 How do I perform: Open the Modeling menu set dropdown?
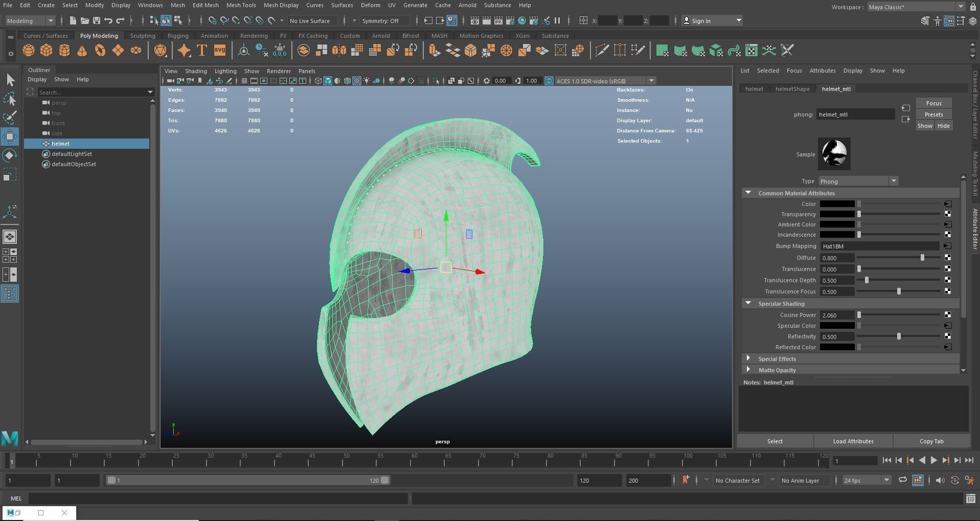click(30, 20)
